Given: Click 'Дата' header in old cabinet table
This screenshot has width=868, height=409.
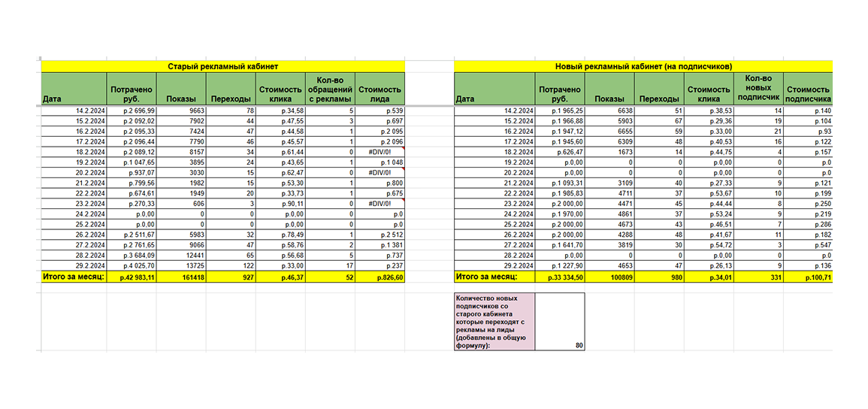Looking at the screenshot, I should coord(74,89).
